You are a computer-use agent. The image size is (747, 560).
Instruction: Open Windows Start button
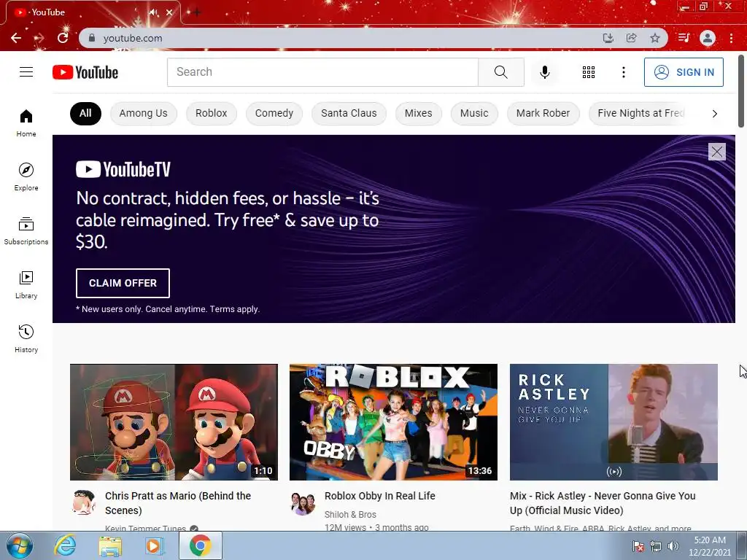tap(19, 545)
